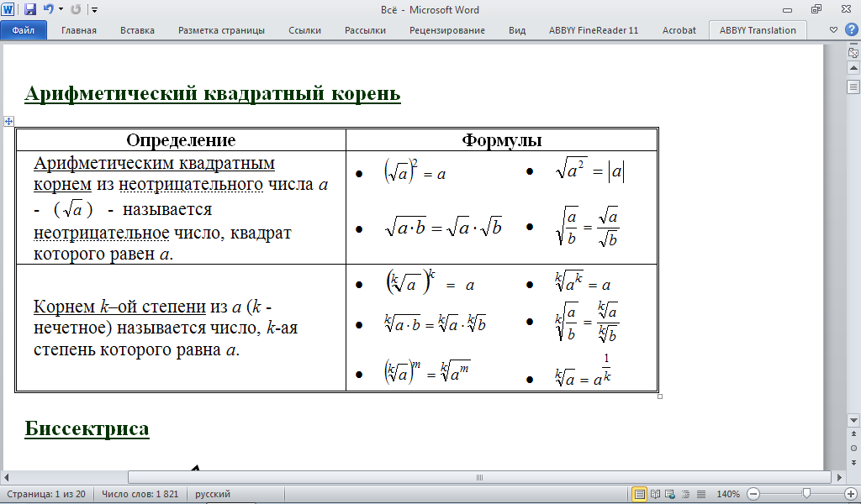Switch to Web Layout view
The height and width of the screenshot is (504, 861).
[670, 494]
